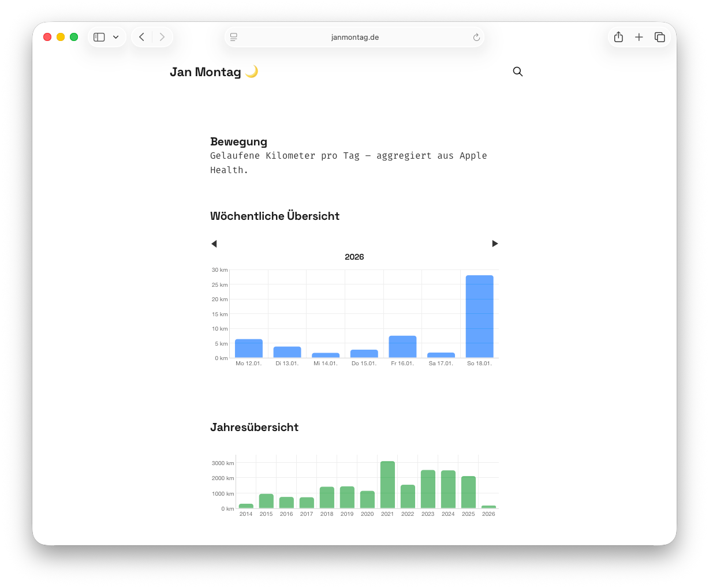The height and width of the screenshot is (588, 709).
Task: Click the blue bar for Mo 12.01.
Action: coord(249,349)
